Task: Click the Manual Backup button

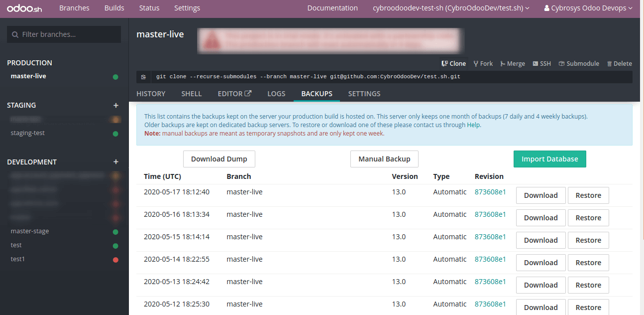Action: pyautogui.click(x=384, y=159)
